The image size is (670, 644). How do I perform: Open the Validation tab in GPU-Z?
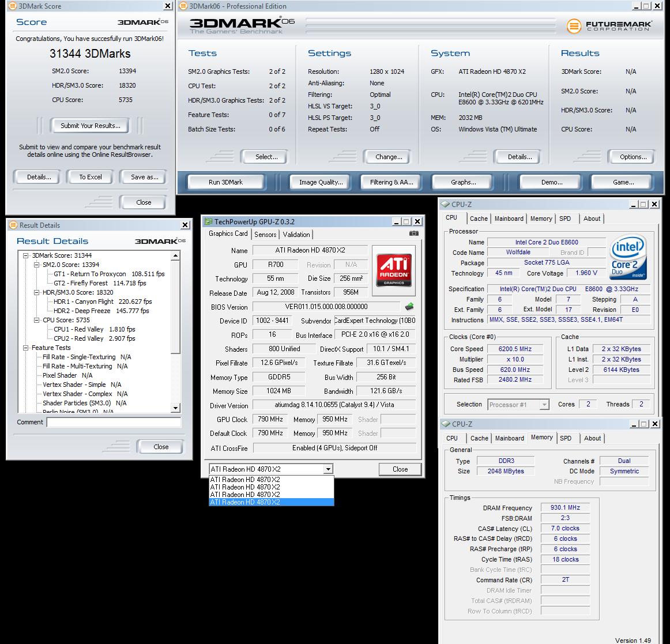pyautogui.click(x=296, y=234)
